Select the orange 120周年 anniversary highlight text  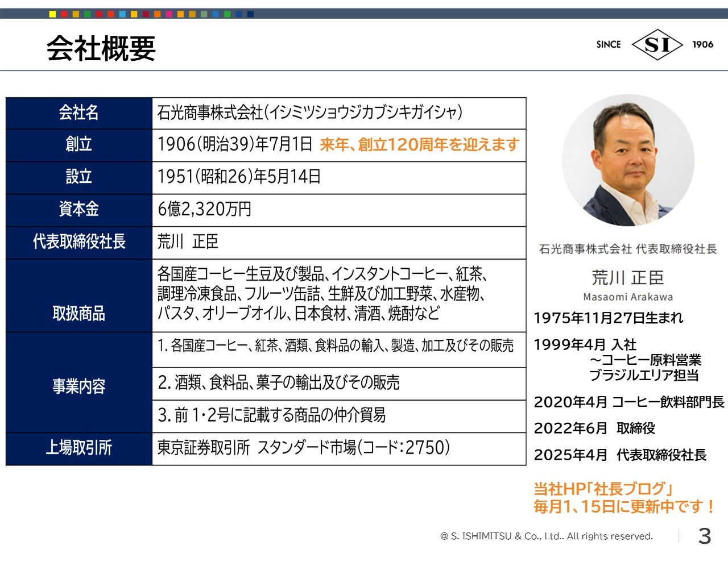pos(420,145)
